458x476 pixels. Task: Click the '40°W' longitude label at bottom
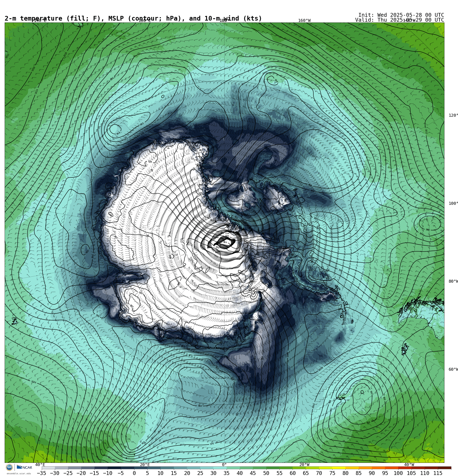409,465
